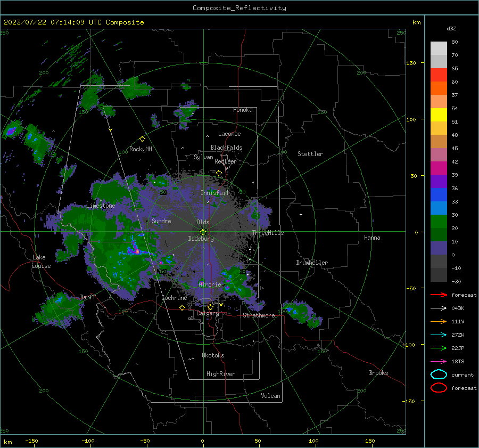The height and width of the screenshot is (448, 479).
Task: Click yellow diamond marker above RedDeer
Action: tap(219, 173)
